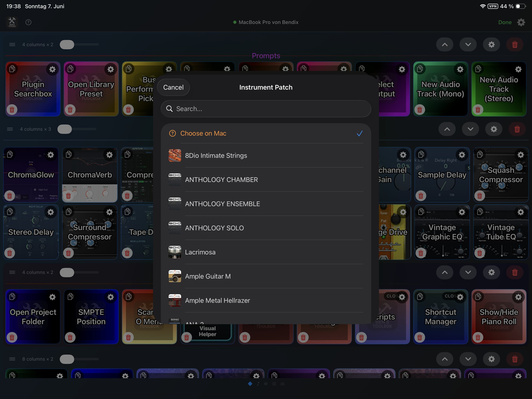Switch to the music note page tab
Image resolution: width=532 pixels, height=399 pixels.
click(258, 384)
